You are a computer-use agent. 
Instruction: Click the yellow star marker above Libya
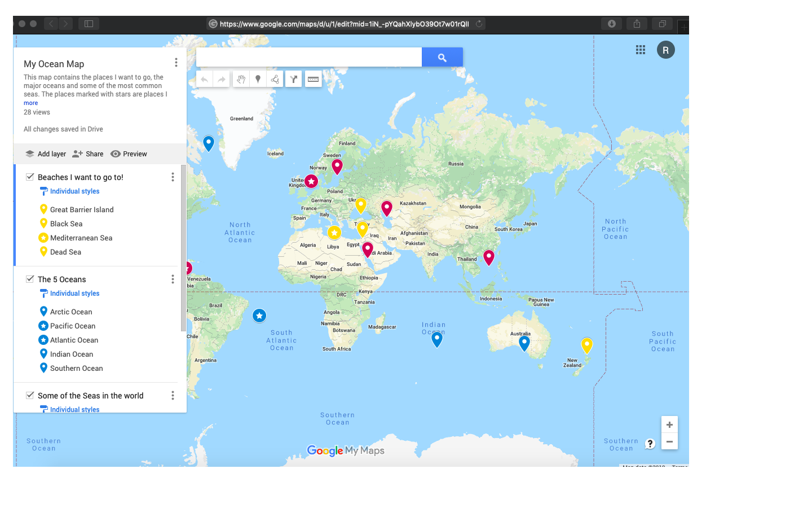(334, 233)
